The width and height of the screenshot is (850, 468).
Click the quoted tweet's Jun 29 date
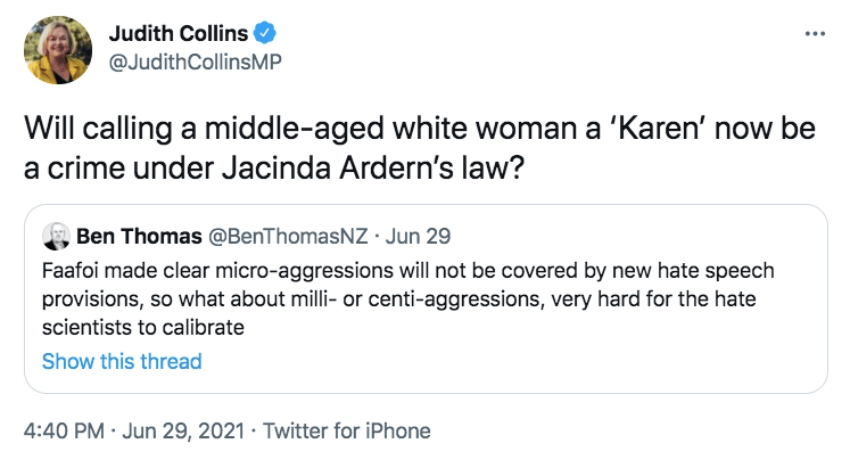(418, 238)
